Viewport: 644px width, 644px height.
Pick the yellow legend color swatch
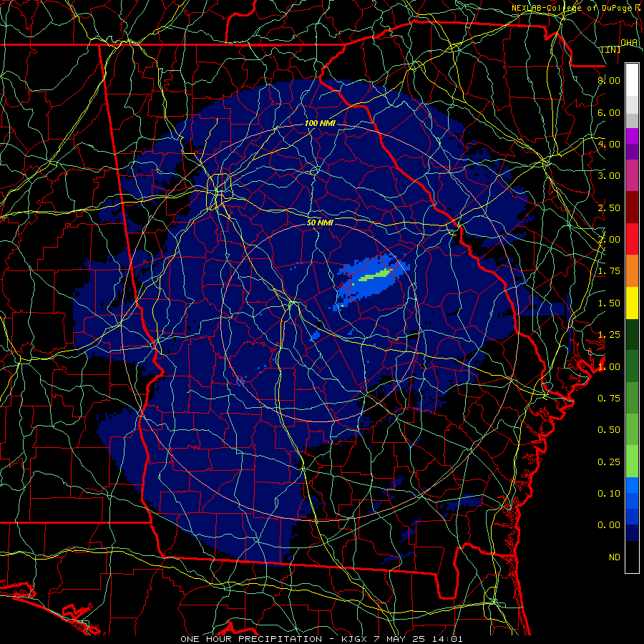[x=632, y=303]
